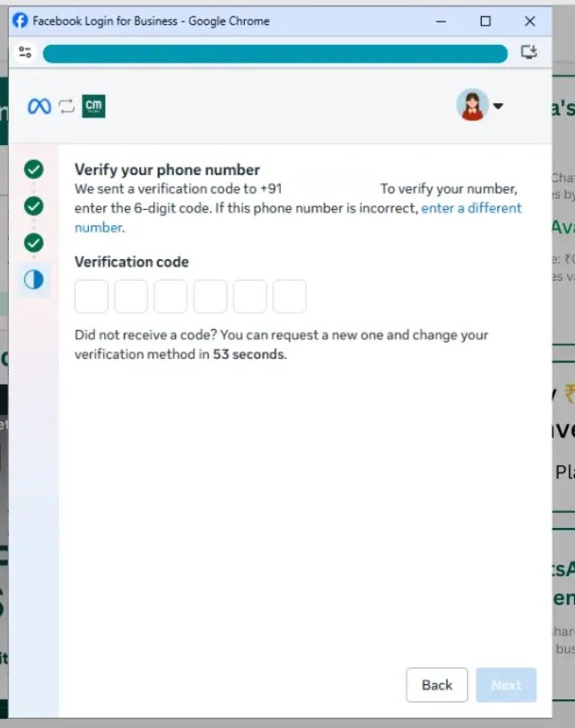Click the green CM business logo
The image size is (575, 728).
tap(94, 107)
